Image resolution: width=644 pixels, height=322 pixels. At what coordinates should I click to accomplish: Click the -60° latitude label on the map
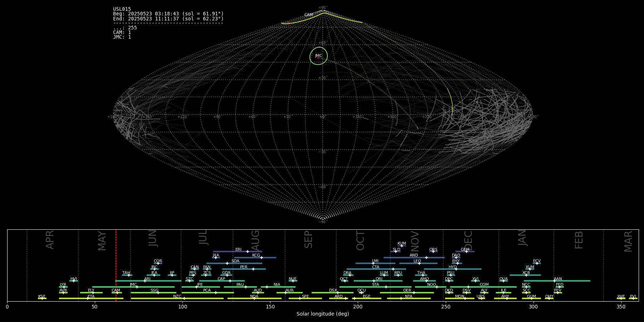pyautogui.click(x=323, y=187)
